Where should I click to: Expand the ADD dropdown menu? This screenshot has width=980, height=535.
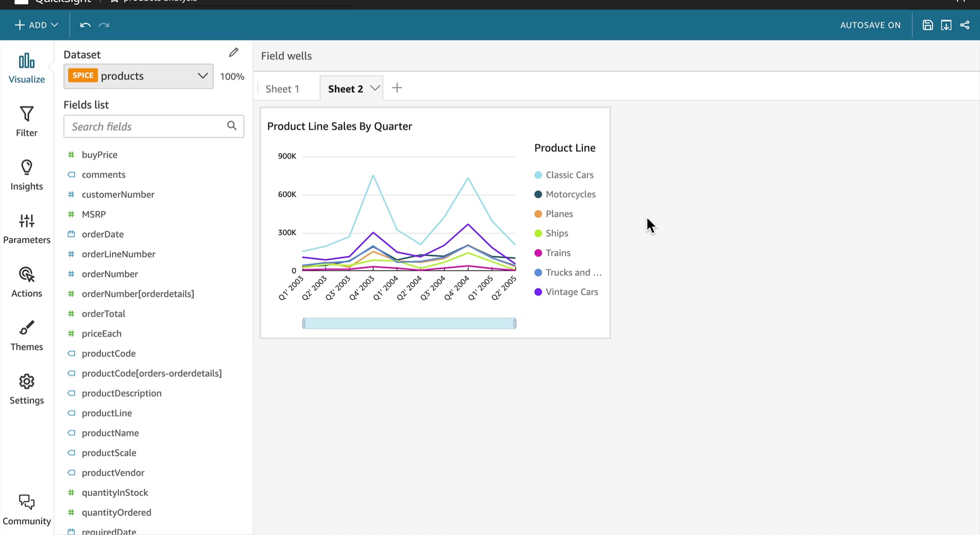click(36, 25)
